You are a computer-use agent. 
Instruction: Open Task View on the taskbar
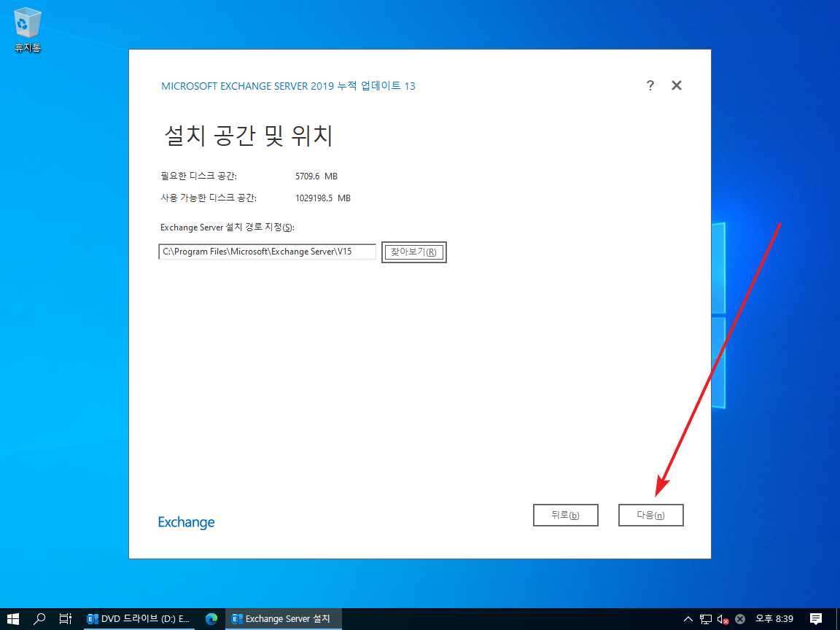click(66, 619)
